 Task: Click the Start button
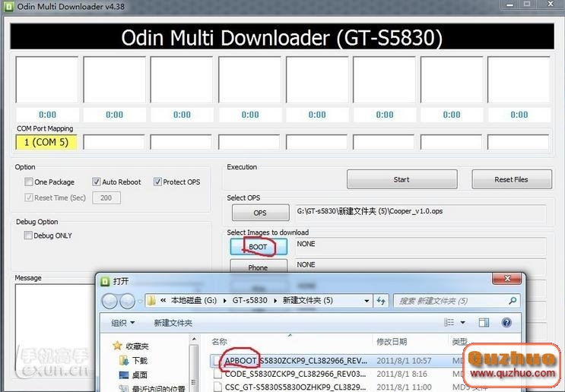coord(402,179)
